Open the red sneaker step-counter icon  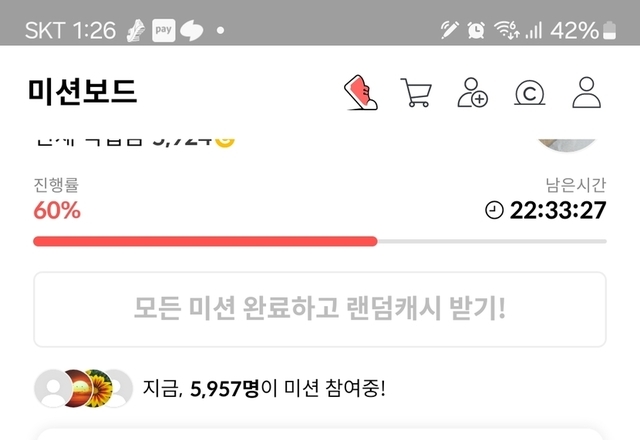pos(361,92)
